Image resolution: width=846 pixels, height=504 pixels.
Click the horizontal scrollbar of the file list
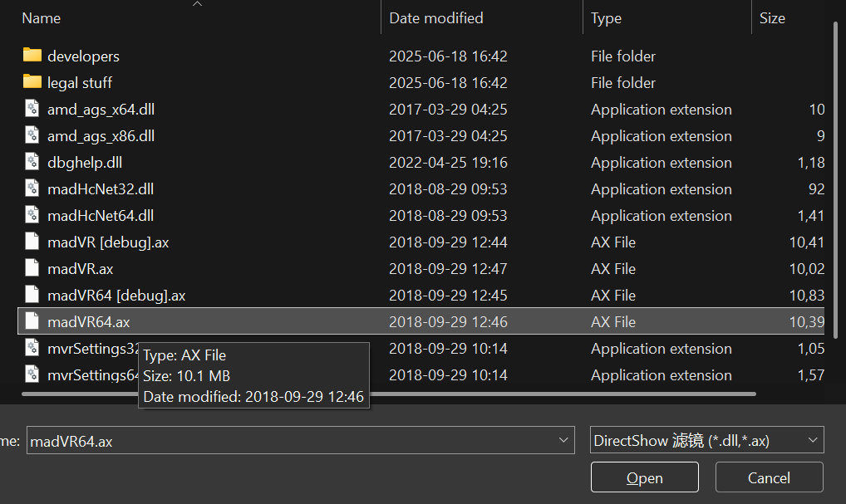(388, 394)
